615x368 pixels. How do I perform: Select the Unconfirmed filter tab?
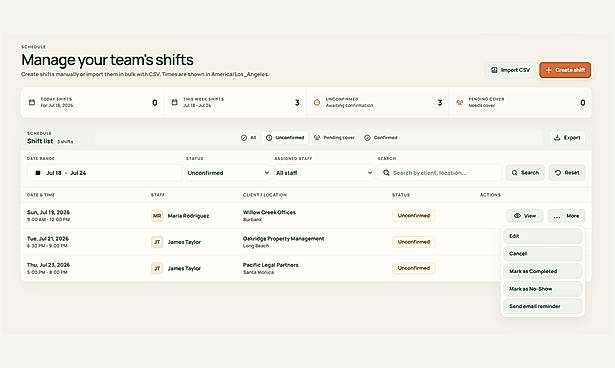click(285, 138)
